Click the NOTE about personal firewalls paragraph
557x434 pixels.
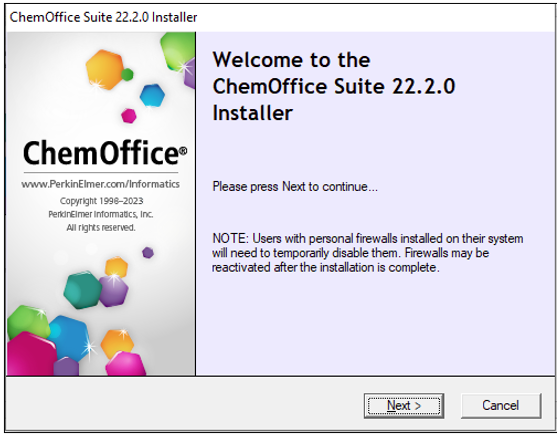tap(368, 253)
